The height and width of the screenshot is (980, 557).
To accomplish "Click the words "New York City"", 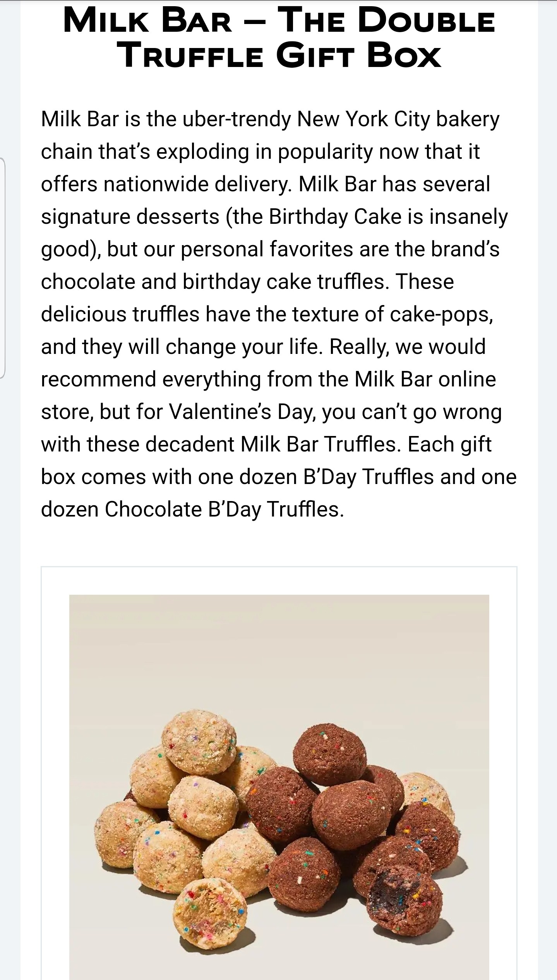I will [363, 119].
